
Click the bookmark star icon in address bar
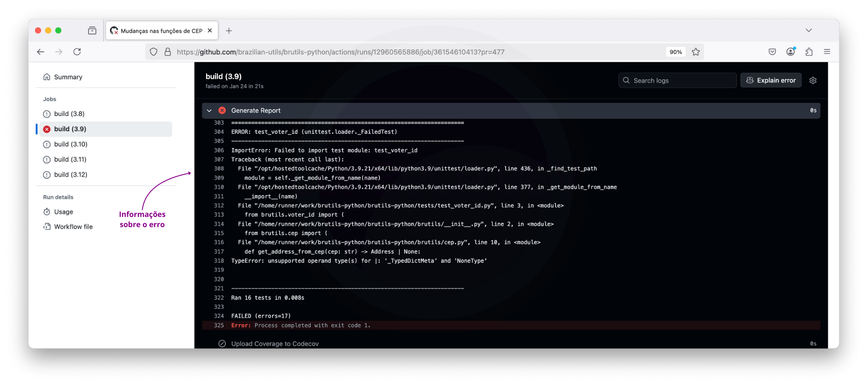click(696, 52)
